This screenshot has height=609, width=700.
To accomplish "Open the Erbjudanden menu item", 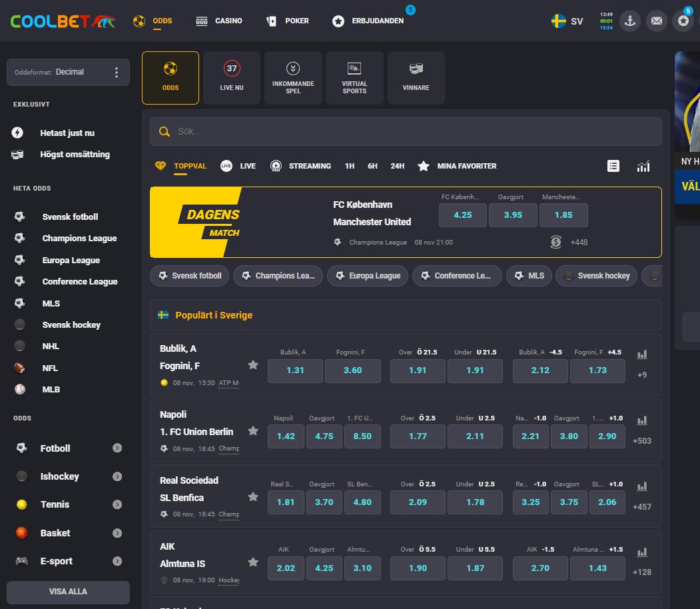I will coord(368,21).
